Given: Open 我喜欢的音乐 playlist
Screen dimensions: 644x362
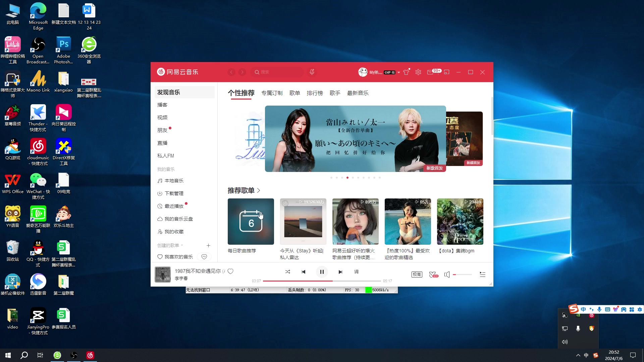Looking at the screenshot, I should (x=175, y=257).
